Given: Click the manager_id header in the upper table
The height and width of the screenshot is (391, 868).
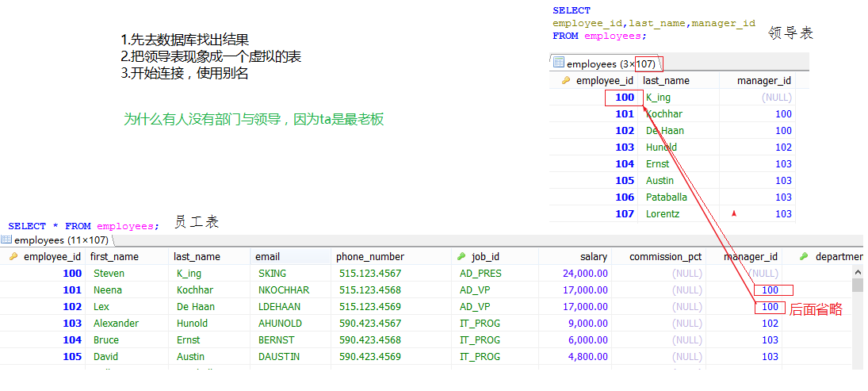Looking at the screenshot, I should [763, 81].
